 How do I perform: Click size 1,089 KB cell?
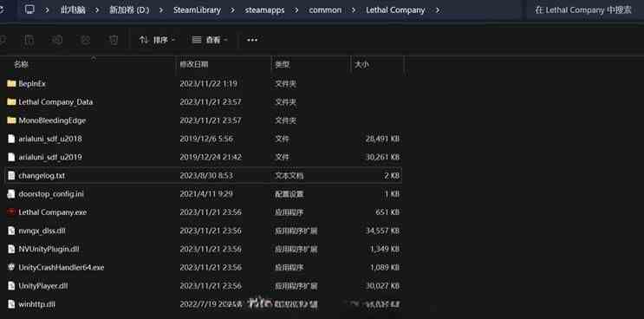[385, 267]
